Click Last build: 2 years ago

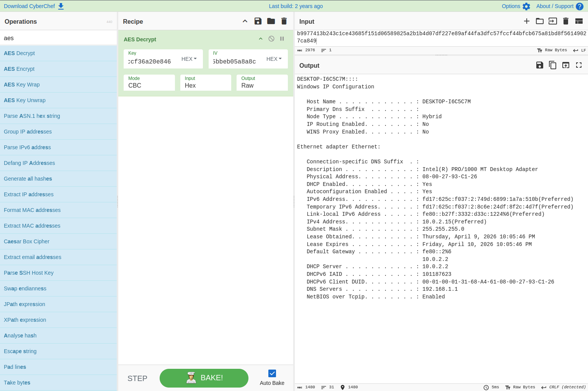(296, 6)
